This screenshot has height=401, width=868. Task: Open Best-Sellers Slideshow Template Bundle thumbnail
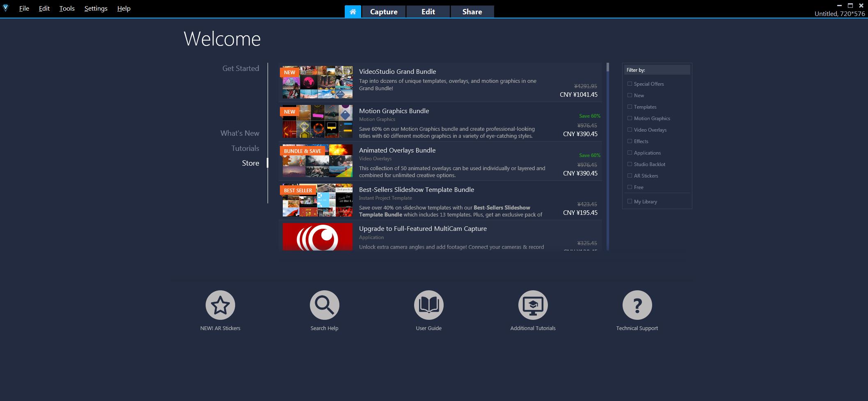(x=317, y=200)
